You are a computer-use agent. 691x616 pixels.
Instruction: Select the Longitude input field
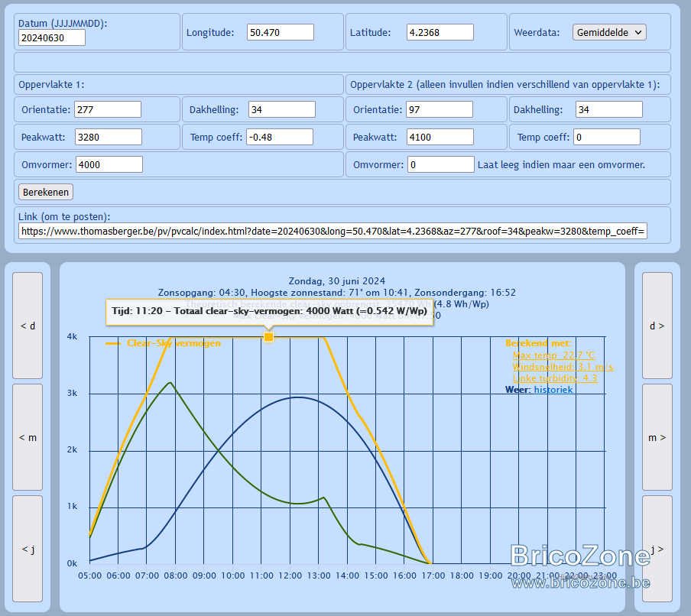[281, 32]
